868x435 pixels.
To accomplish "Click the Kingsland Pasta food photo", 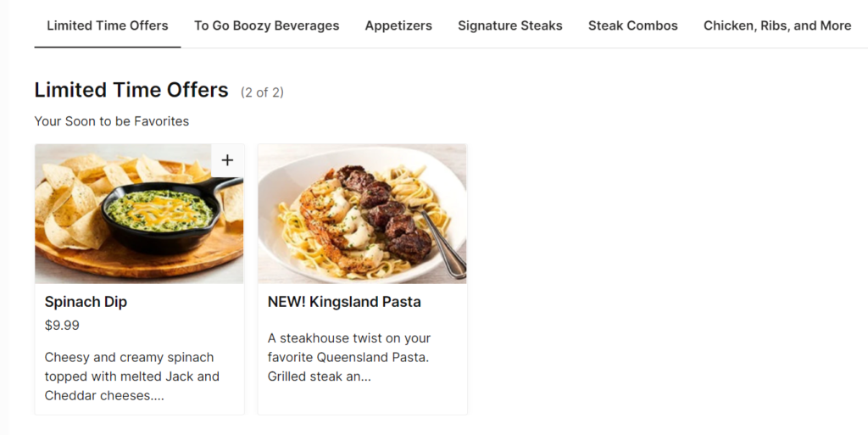I will point(362,214).
